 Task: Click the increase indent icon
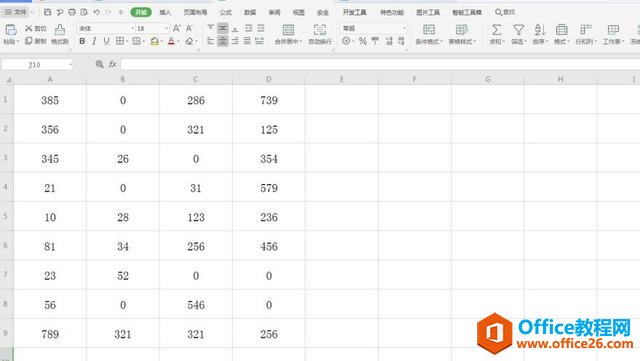tap(260, 28)
